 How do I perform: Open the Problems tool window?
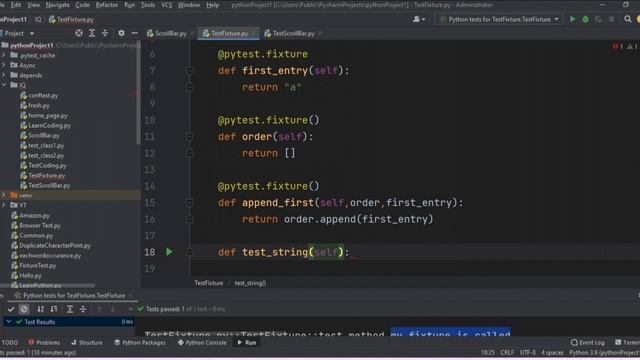click(x=44, y=342)
